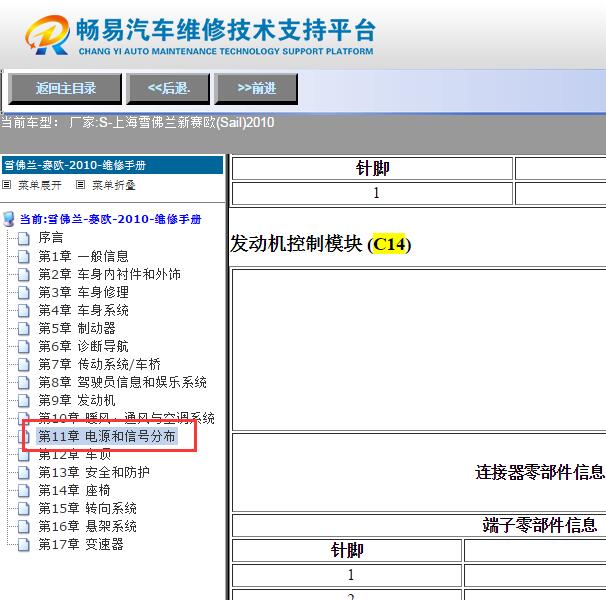
Task: Click the 雪佛兰-赛欧-2010-维修手册 panel header
Action: click(x=112, y=165)
